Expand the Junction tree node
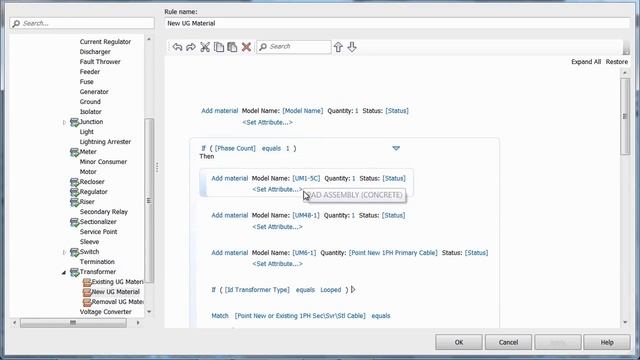 pos(64,122)
